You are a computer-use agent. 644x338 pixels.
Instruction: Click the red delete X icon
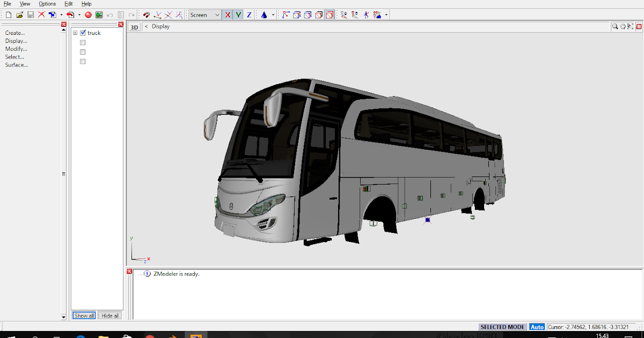point(41,15)
